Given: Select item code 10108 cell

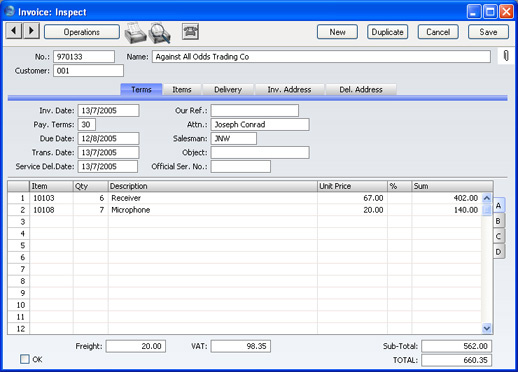Looking at the screenshot, I should pyautogui.click(x=52, y=210).
